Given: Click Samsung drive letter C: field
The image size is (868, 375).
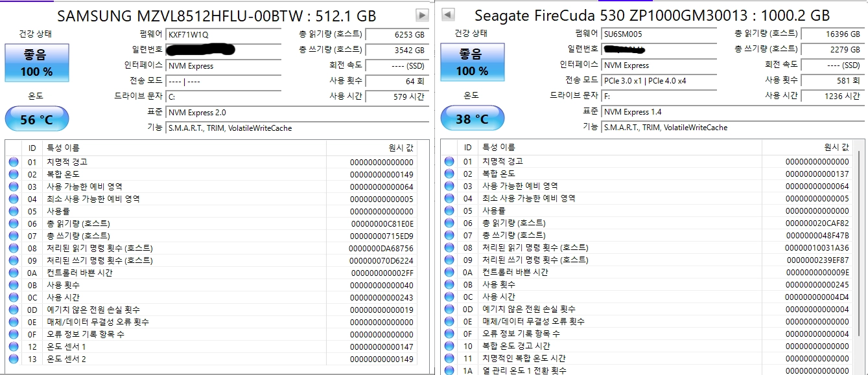Looking at the screenshot, I should pyautogui.click(x=224, y=97).
